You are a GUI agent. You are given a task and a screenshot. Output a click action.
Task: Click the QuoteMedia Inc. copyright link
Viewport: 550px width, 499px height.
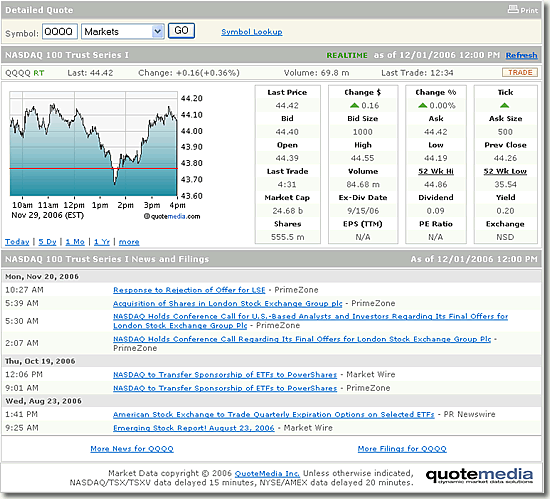tap(267, 474)
